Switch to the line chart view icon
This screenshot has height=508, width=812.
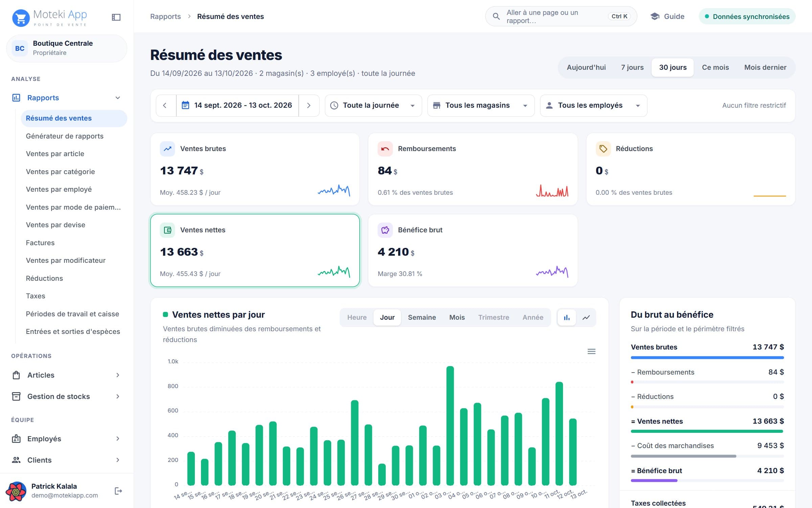pyautogui.click(x=586, y=317)
